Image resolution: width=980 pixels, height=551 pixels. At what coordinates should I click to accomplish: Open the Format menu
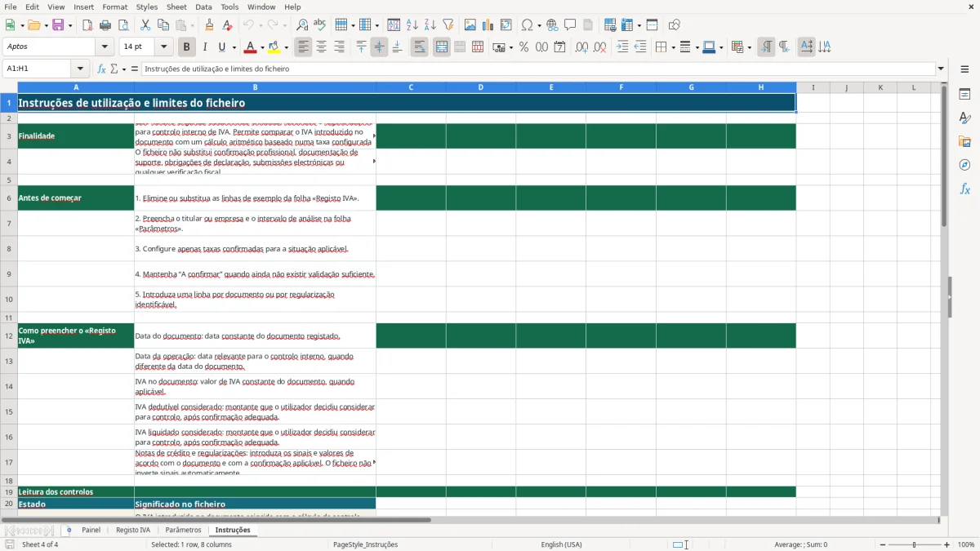114,7
